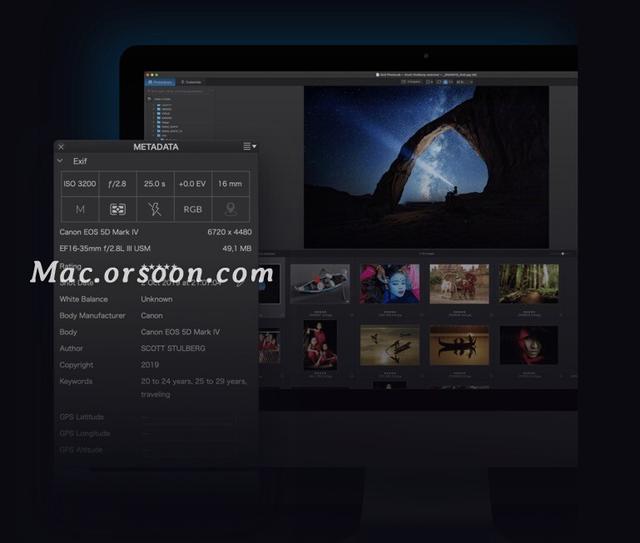This screenshot has width=640, height=543.
Task: Click the GPS location pin icon
Action: point(231,209)
